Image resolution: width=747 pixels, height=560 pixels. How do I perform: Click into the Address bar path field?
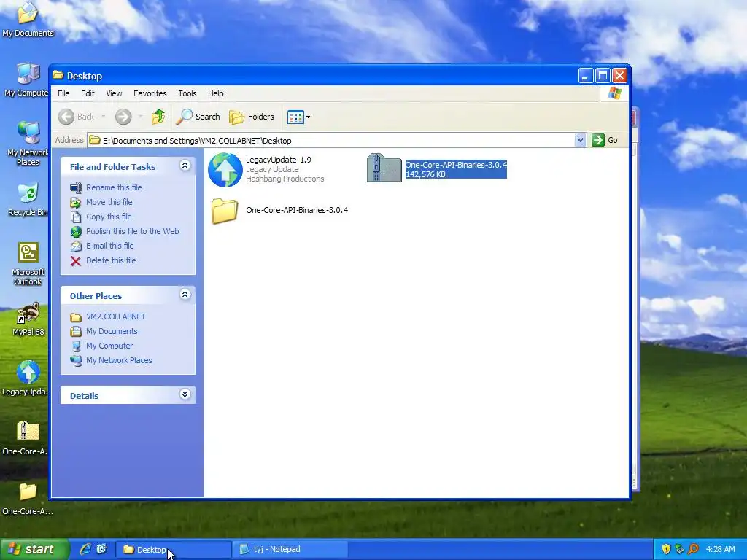[x=331, y=141]
